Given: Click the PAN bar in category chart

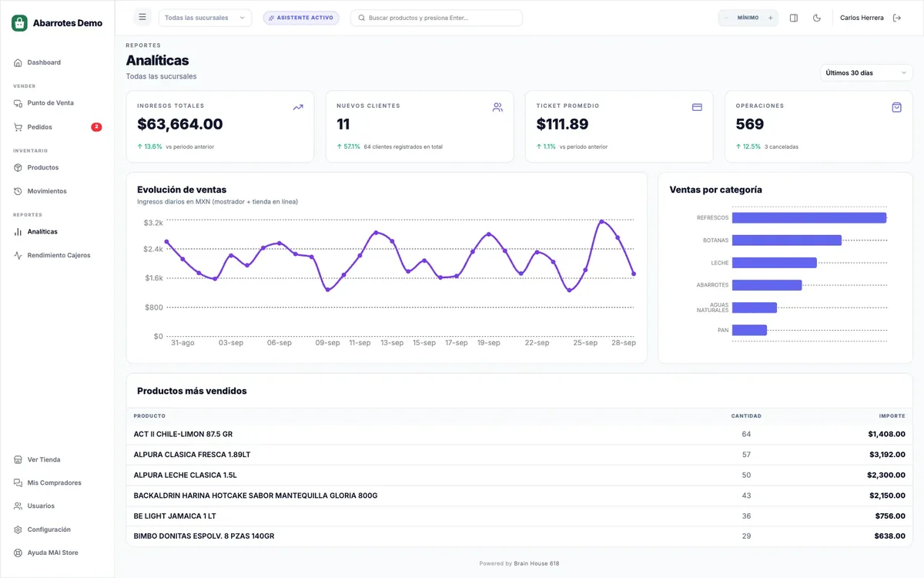Looking at the screenshot, I should [x=749, y=330].
